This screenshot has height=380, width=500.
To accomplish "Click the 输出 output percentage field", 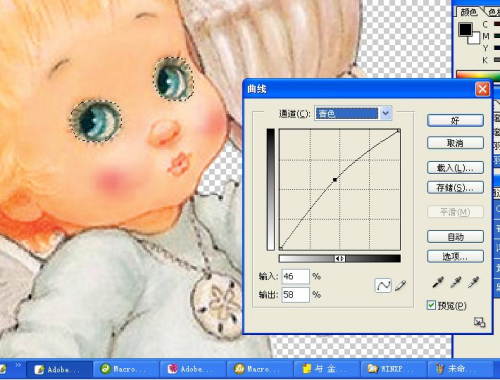I will [x=296, y=295].
